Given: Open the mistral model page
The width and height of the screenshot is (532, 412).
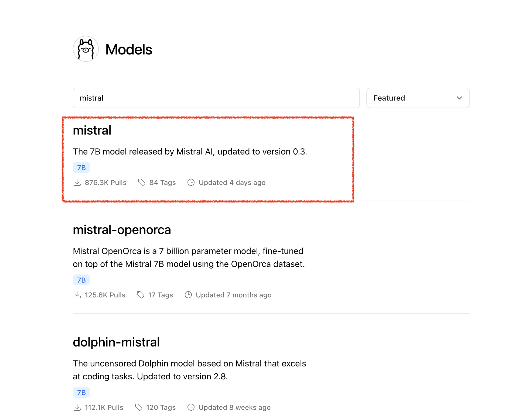Looking at the screenshot, I should [x=92, y=131].
